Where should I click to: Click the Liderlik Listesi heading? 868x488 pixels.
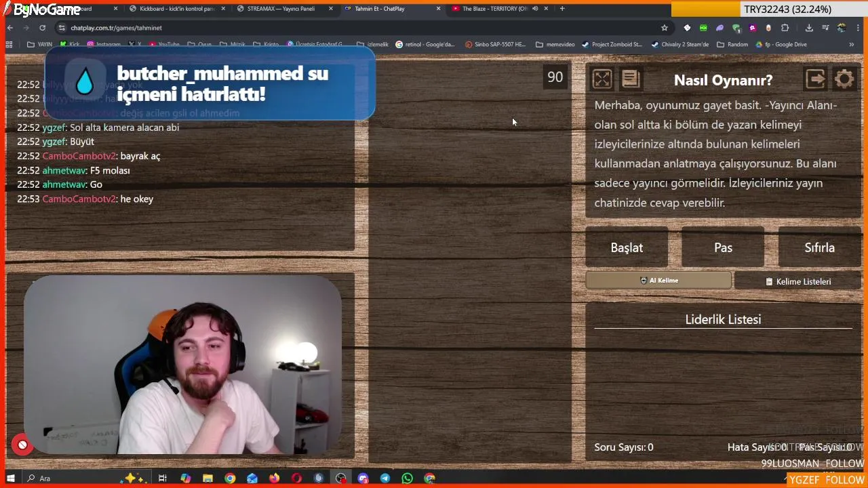point(723,319)
